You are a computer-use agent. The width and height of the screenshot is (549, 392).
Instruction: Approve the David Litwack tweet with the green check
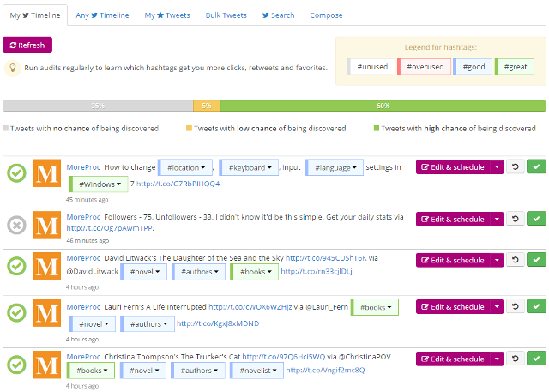click(x=536, y=260)
